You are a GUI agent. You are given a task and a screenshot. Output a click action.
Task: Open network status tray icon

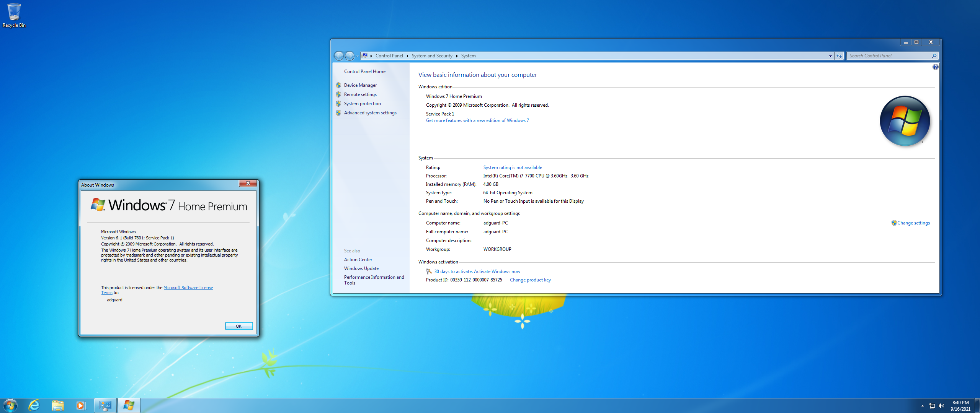click(x=932, y=406)
